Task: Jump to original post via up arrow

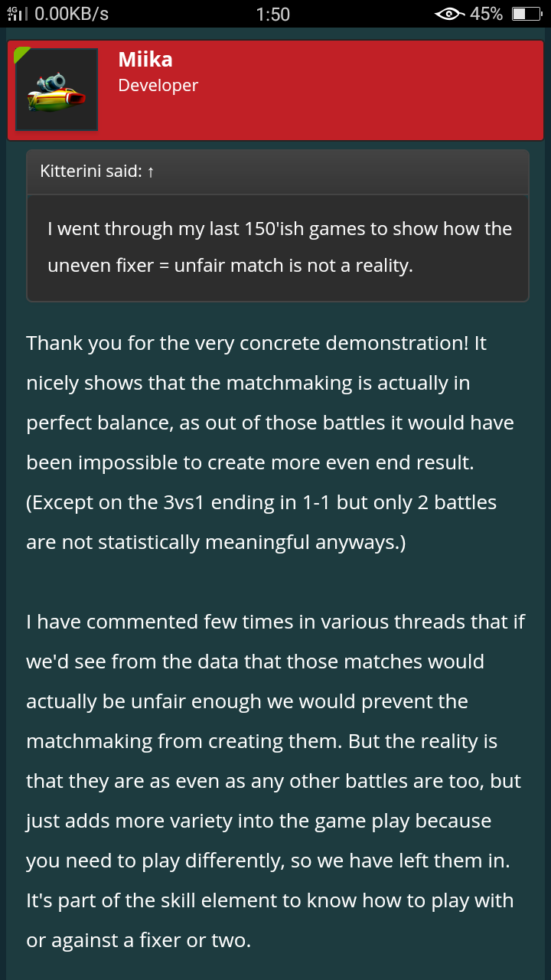Action: point(151,171)
